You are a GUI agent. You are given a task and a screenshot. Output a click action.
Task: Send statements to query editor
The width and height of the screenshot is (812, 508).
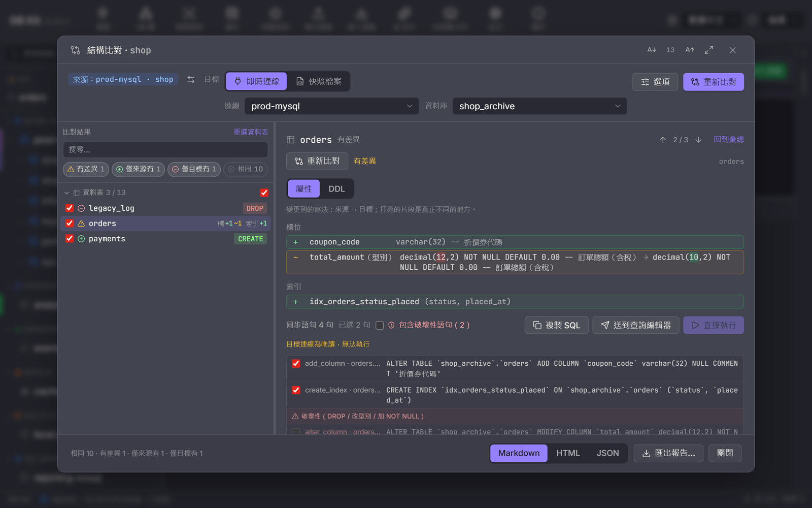pyautogui.click(x=636, y=325)
